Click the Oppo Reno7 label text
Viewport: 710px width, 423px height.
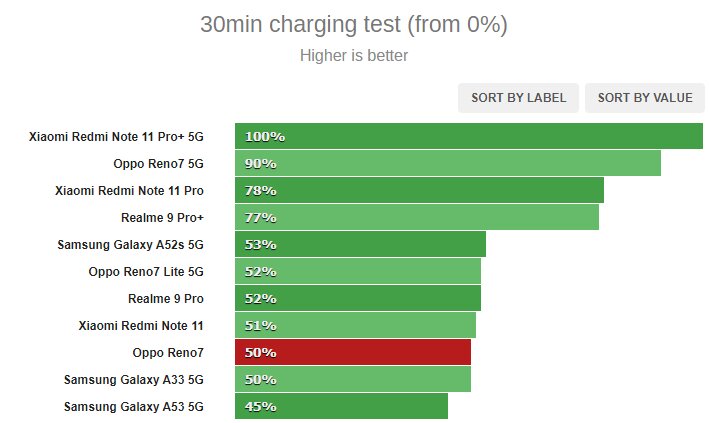[168, 353]
